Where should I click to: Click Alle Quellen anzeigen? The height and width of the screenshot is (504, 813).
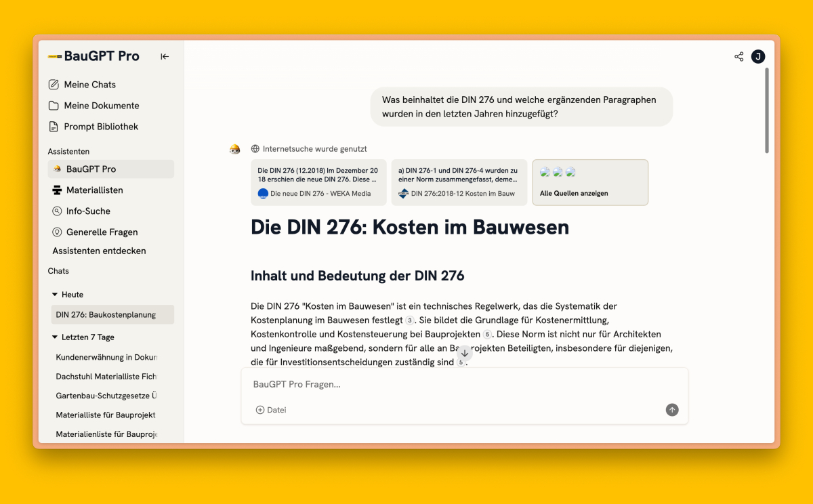[590, 182]
